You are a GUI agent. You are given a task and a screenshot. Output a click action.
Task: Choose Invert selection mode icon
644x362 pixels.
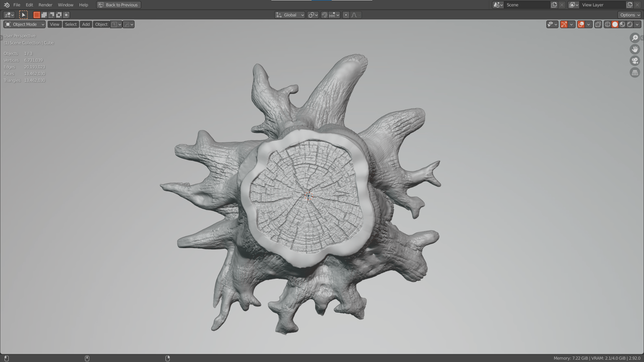pyautogui.click(x=59, y=15)
